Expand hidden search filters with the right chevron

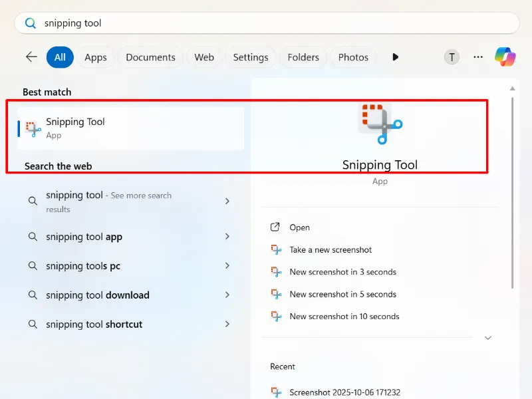coord(395,57)
